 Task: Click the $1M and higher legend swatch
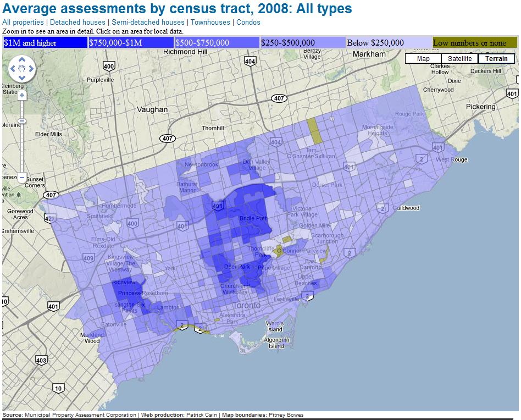(41, 42)
